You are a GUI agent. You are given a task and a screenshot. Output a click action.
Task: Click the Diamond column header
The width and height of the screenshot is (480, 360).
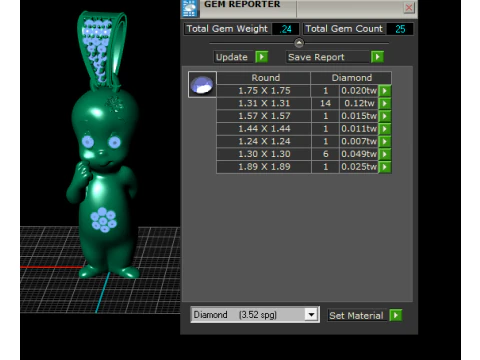pos(351,78)
